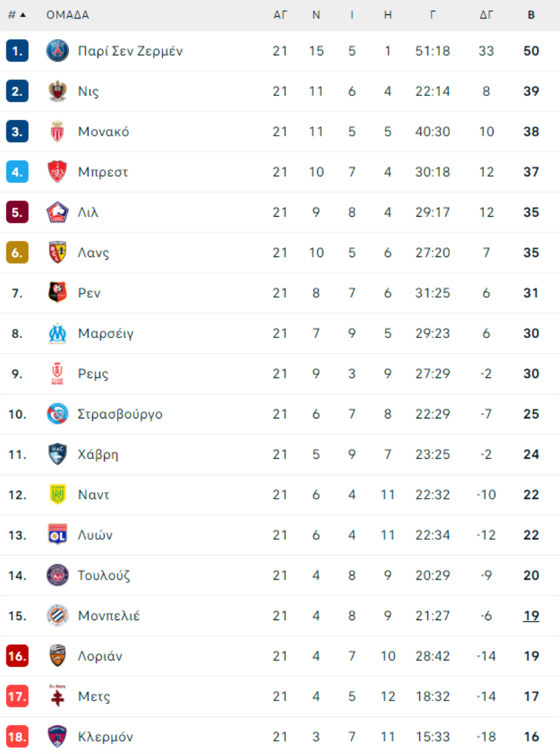Screen dimensions: 560x754
Task: Click the underlined 19 points of Μονπελιέ
Action: click(x=531, y=616)
